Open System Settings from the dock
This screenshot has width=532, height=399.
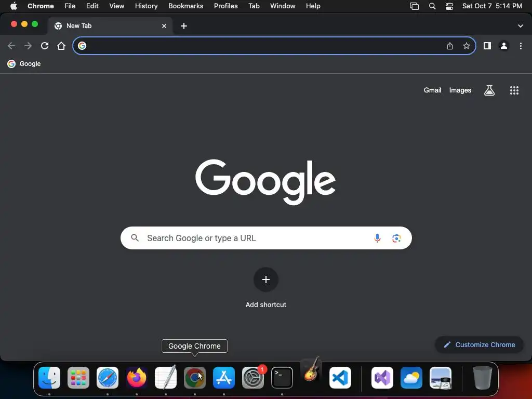coord(253,378)
